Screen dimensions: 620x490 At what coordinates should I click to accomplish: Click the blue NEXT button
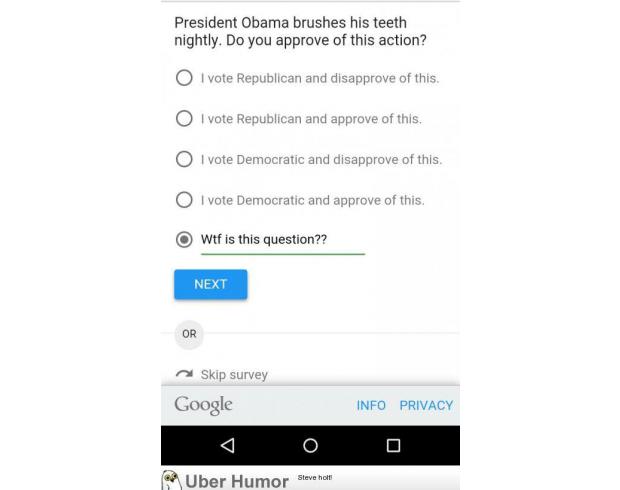coord(211,284)
